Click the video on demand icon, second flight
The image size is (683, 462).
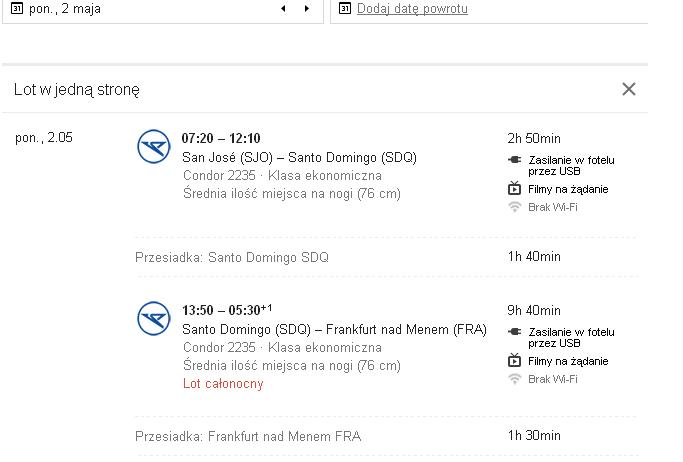pyautogui.click(x=514, y=361)
